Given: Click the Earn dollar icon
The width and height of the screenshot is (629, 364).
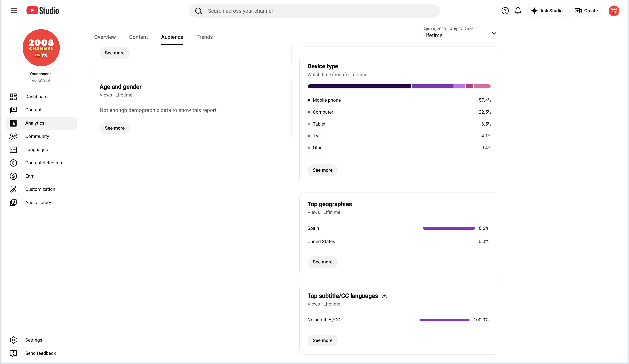Looking at the screenshot, I should click(x=13, y=176).
